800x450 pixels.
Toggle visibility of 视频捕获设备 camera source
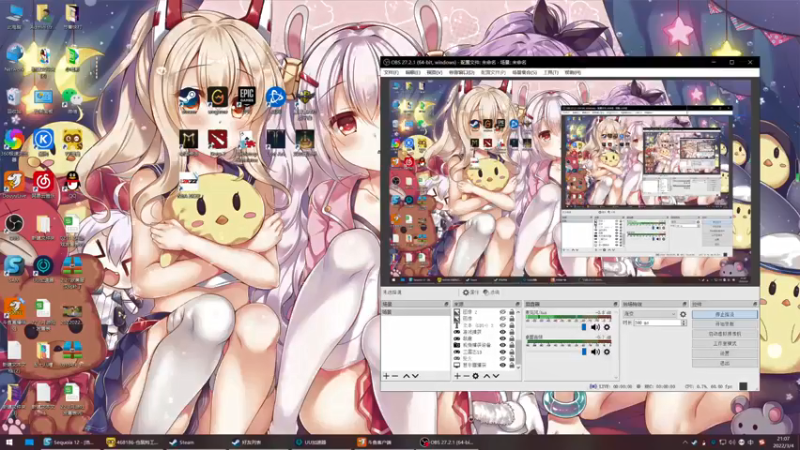(x=503, y=345)
